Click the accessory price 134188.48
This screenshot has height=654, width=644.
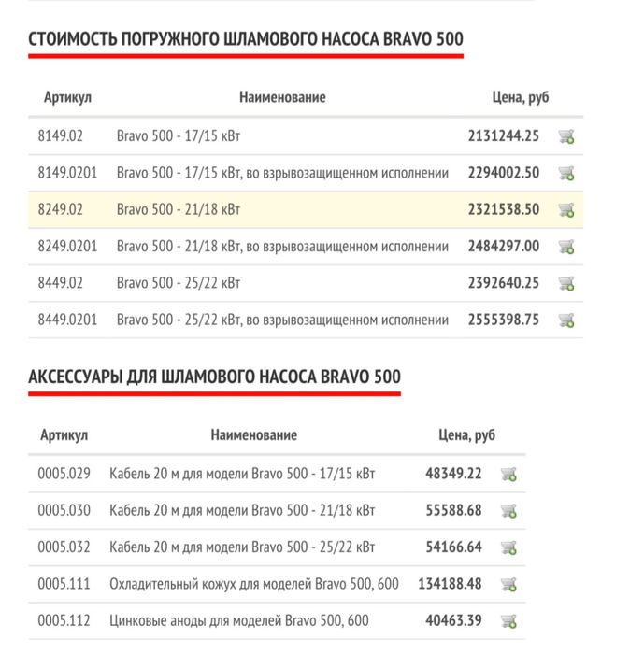(450, 584)
